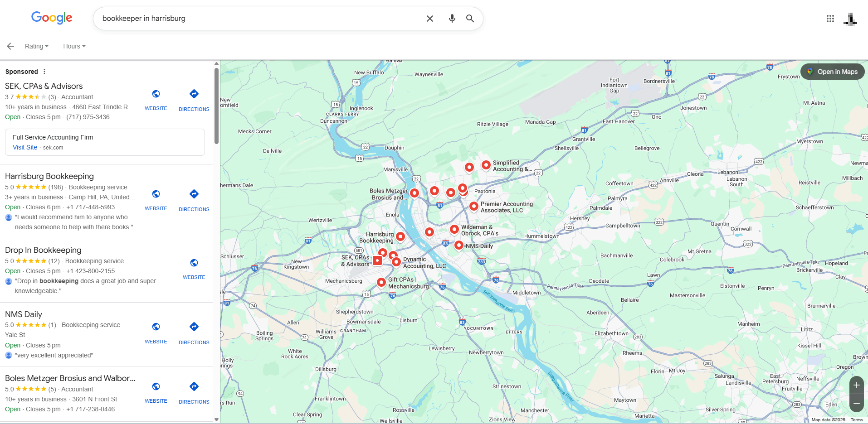
Task: Click Elizabethtown label on the map
Action: (x=611, y=333)
